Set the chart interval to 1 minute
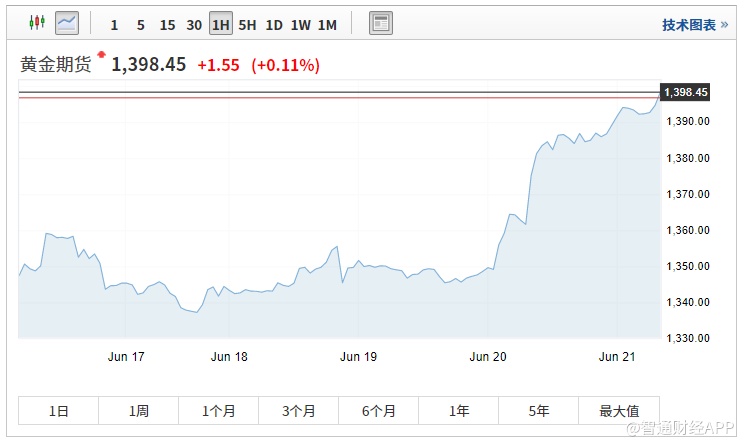The height and width of the screenshot is (447, 744). point(114,24)
